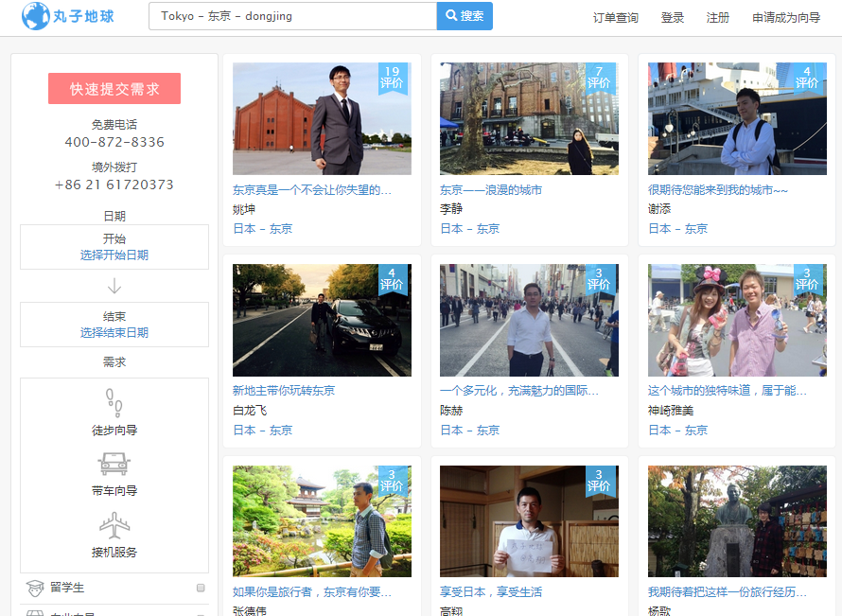Click guide name 陈赫

(451, 411)
